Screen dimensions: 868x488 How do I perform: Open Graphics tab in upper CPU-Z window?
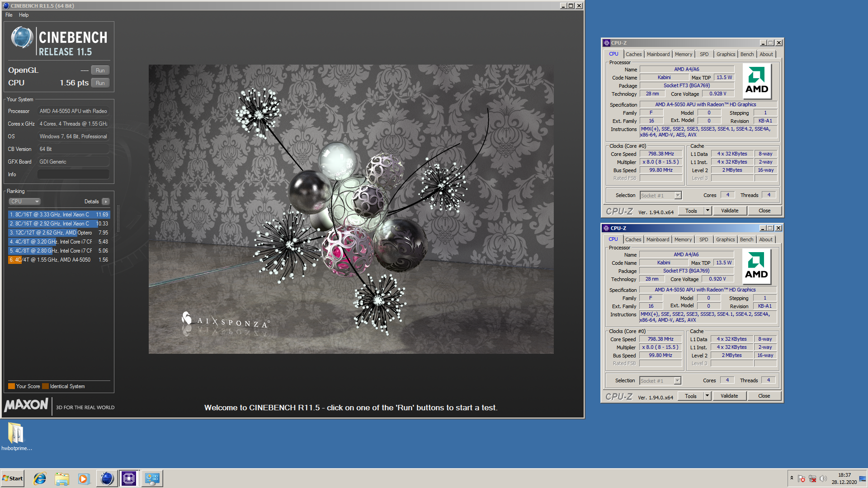tap(726, 54)
